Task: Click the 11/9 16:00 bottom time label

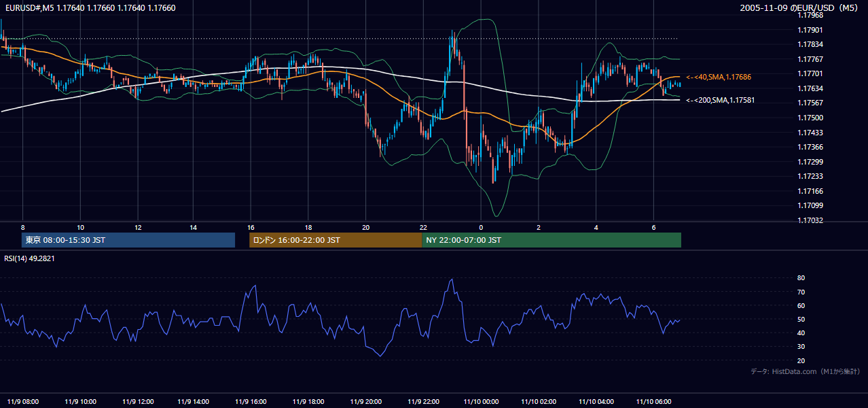Action: coord(252,401)
